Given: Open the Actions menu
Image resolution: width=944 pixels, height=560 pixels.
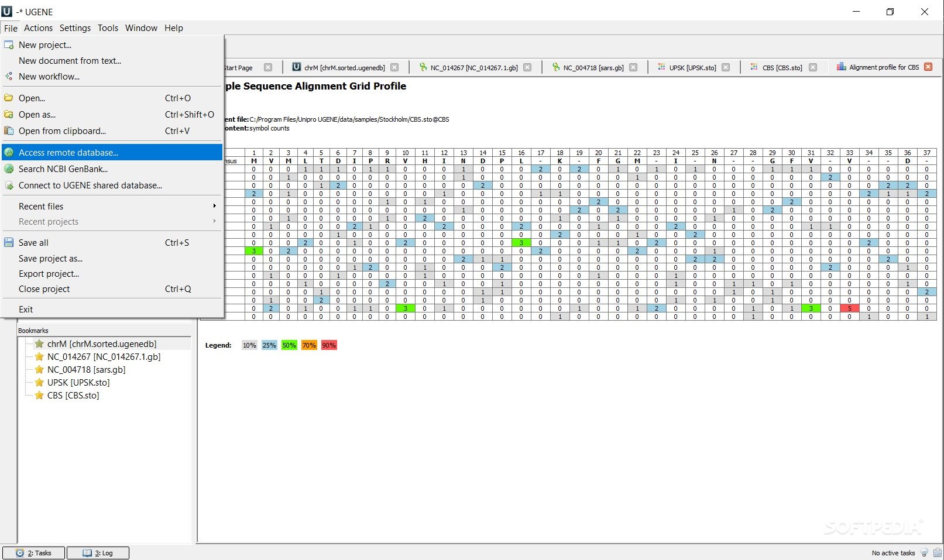Looking at the screenshot, I should (38, 28).
